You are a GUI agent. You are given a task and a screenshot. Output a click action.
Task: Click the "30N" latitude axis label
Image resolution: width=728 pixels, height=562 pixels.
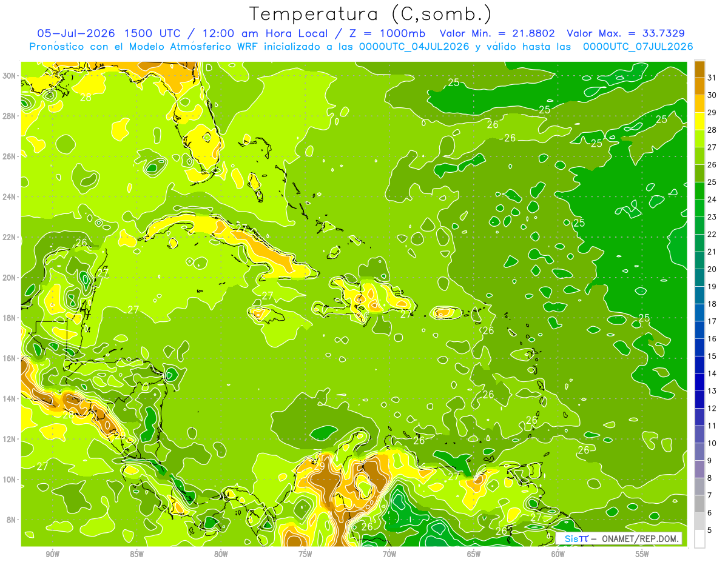pyautogui.click(x=8, y=76)
